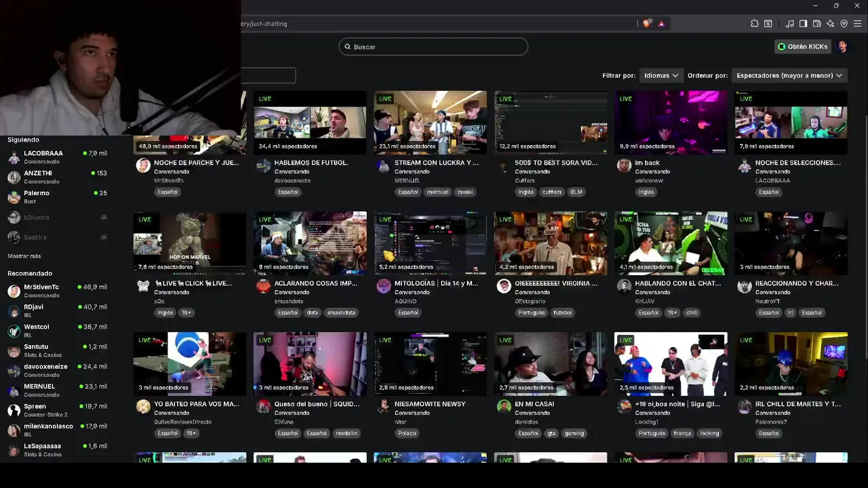Screen dimensions: 868x488
Task: Open RDjavi channel in Recomendado list
Action: [58, 310]
